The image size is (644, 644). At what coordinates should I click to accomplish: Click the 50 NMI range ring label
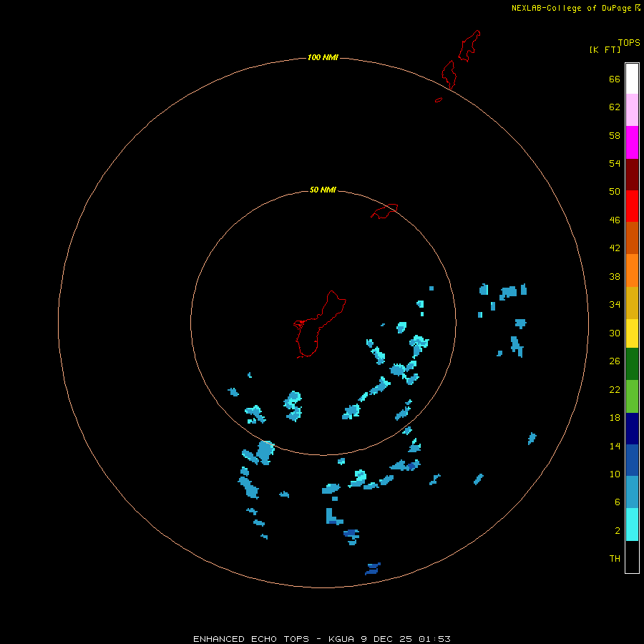[x=323, y=190]
